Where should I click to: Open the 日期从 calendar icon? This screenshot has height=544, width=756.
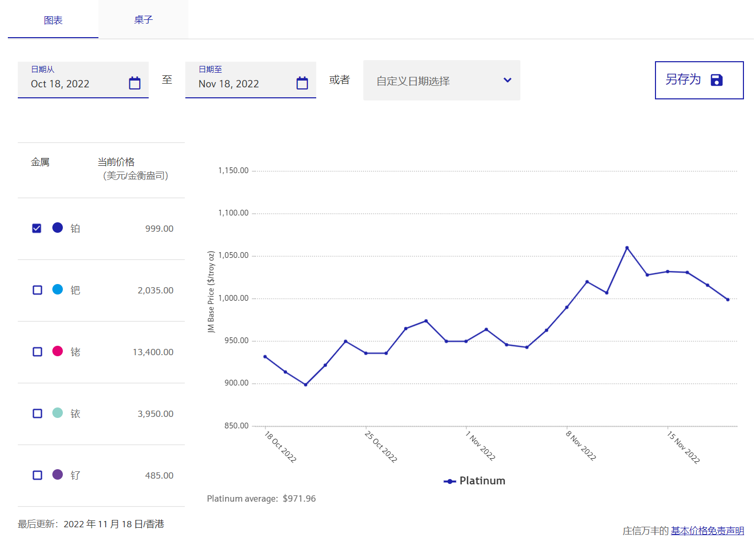[135, 83]
